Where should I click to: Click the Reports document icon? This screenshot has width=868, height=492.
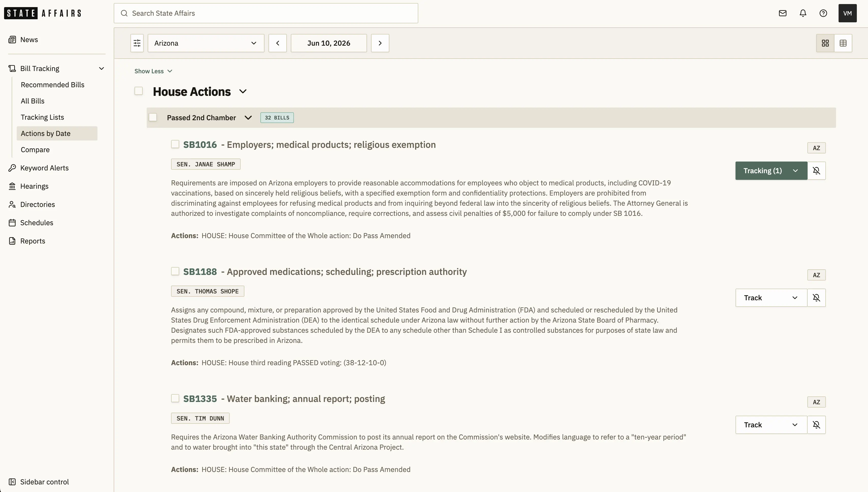(x=12, y=241)
